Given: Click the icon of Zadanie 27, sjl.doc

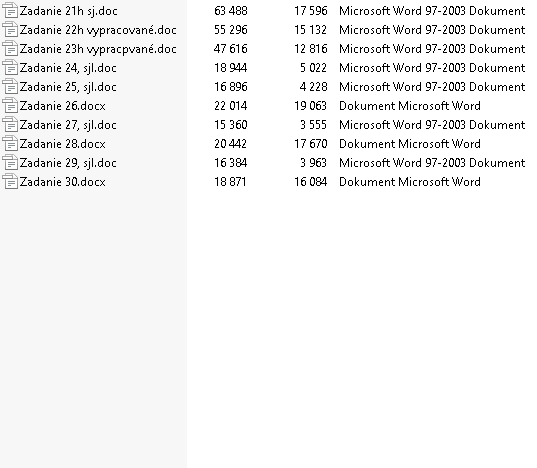Looking at the screenshot, I should (10, 125).
